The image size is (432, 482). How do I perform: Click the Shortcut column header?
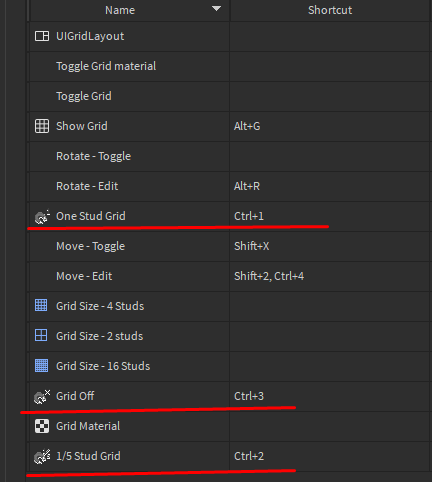tap(330, 10)
